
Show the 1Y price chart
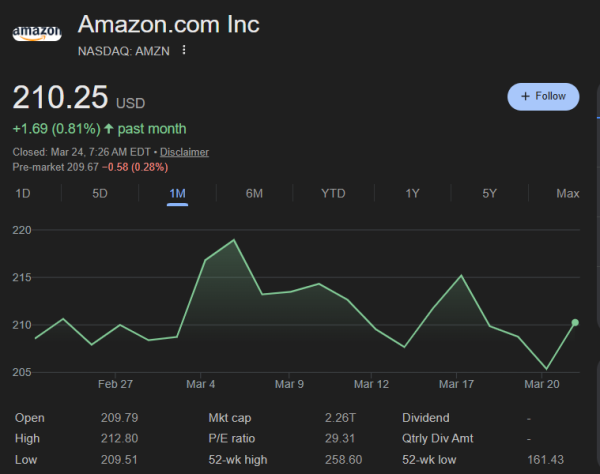[412, 193]
